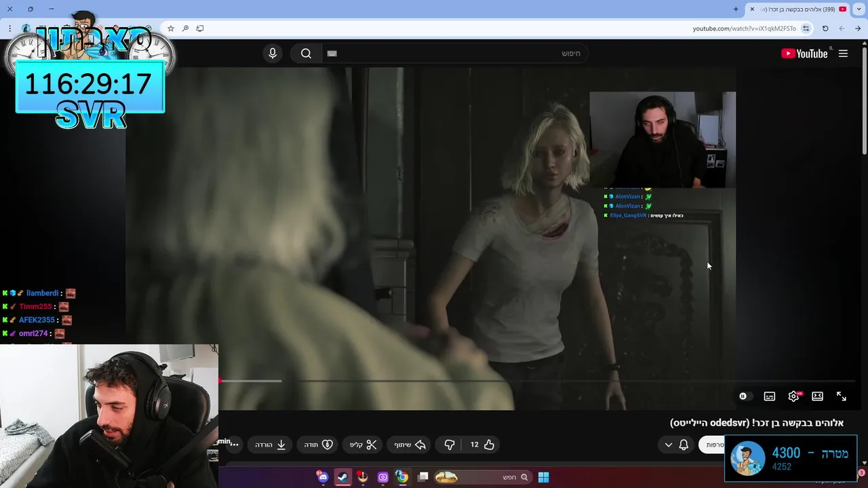This screenshot has height=488, width=868.
Task: Send thanks with the heart-dollar button
Action: tap(318, 445)
